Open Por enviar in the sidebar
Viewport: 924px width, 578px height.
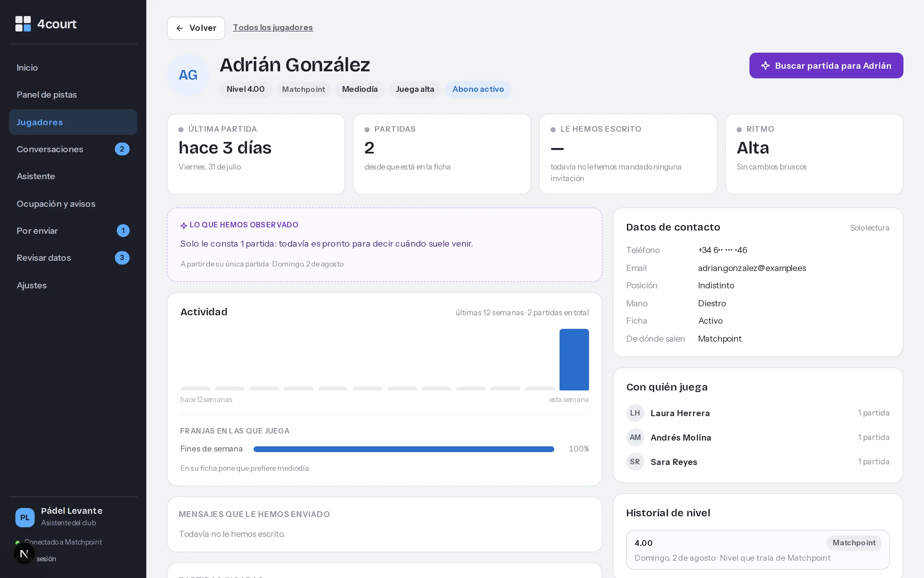(x=73, y=231)
